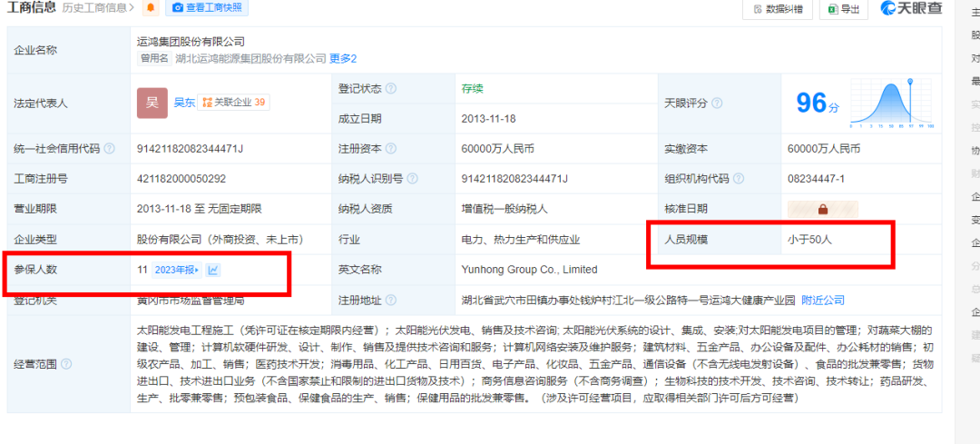The image size is (980, 444).
Task: Expand 更多2 former names
Action: [x=343, y=59]
